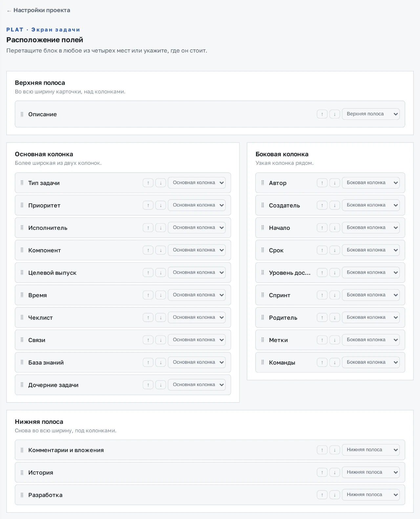420x519 pixels.
Task: Move Описание up with arrow button
Action: (322, 114)
